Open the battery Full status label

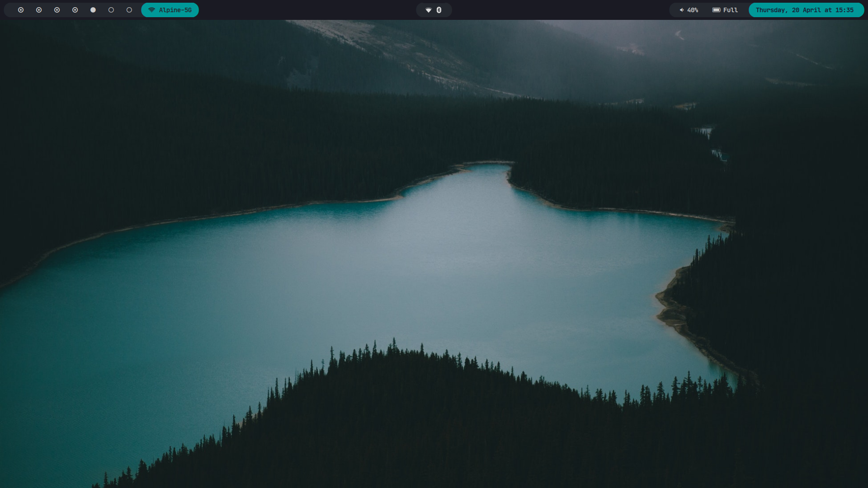pos(731,10)
